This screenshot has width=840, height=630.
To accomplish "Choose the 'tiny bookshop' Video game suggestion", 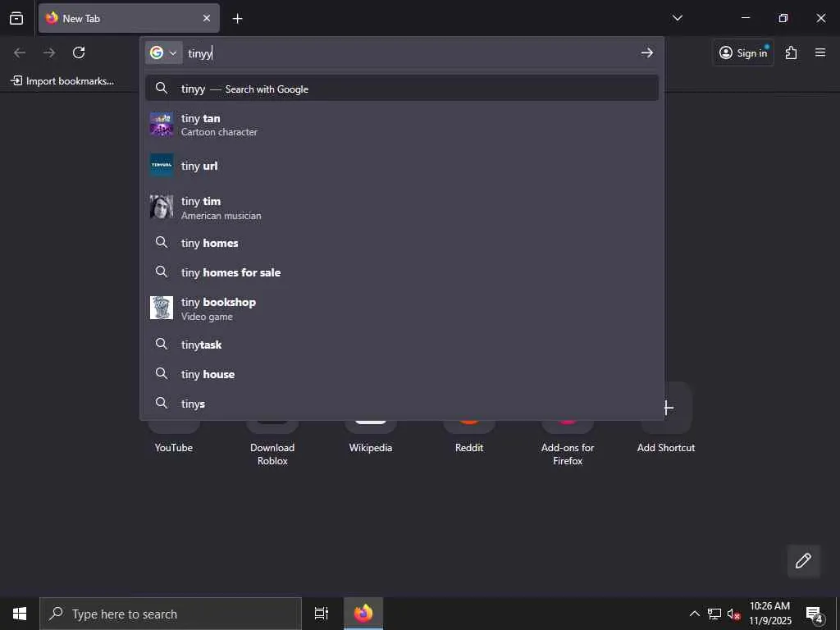I will 402,308.
